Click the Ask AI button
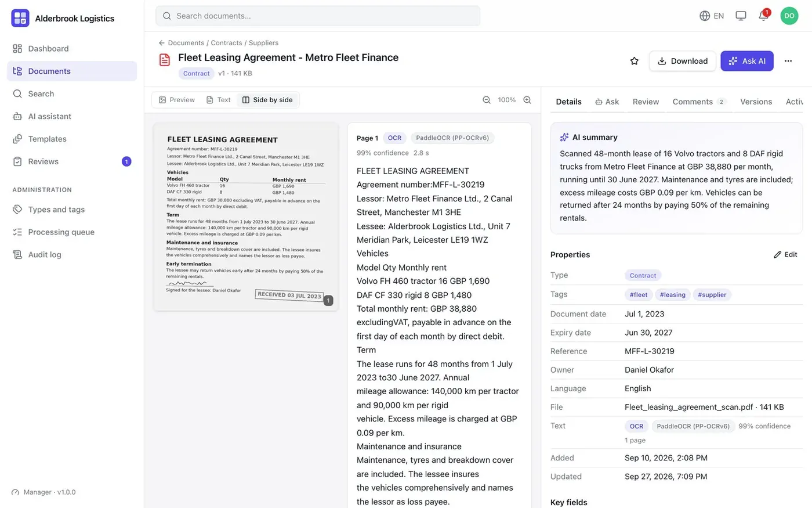 747,61
